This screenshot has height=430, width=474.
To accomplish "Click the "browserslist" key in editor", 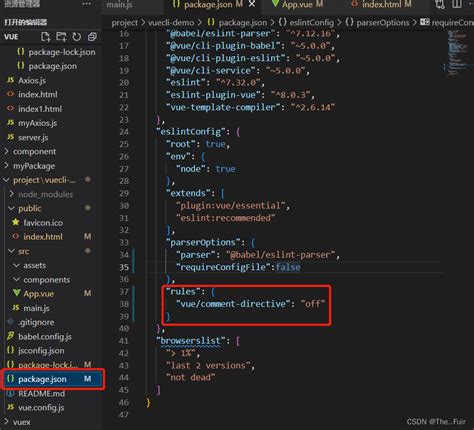I will (191, 341).
